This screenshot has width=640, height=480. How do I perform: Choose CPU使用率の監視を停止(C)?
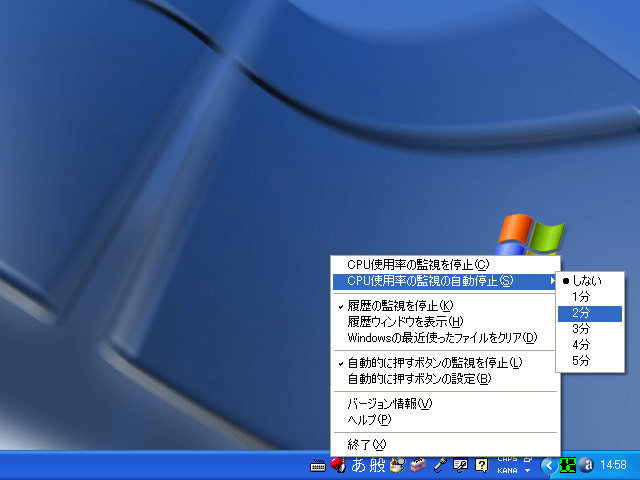(x=445, y=265)
